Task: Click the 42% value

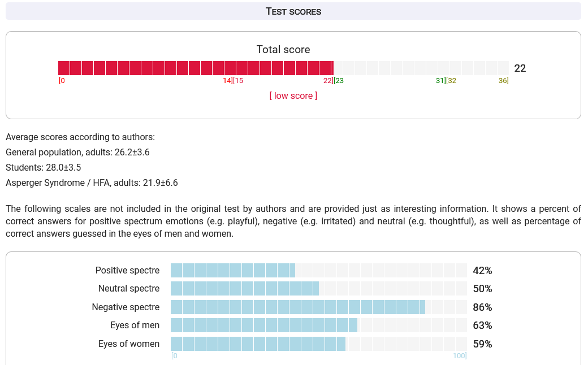Action: coord(482,271)
